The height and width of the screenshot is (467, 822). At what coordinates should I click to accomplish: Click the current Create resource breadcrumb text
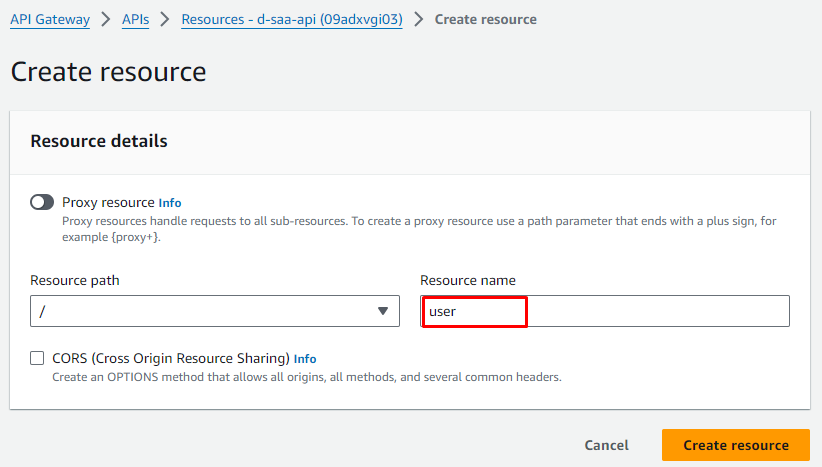pyautogui.click(x=485, y=19)
